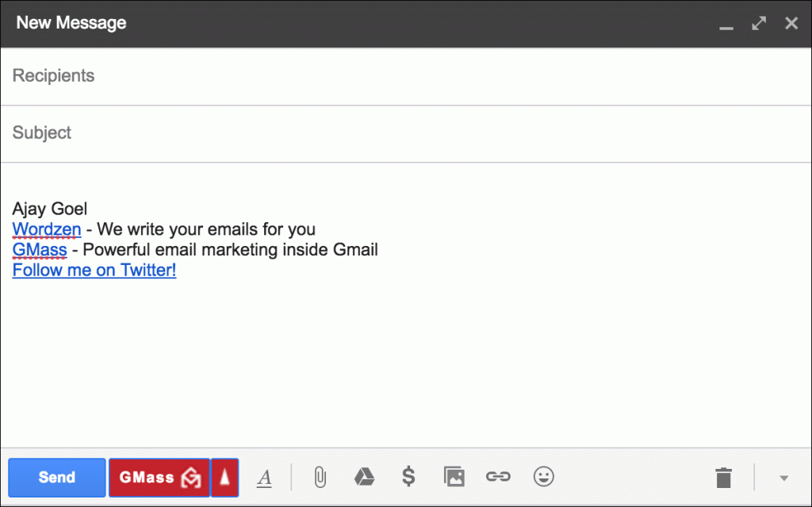Minimize the New Message window
Viewport: 812px width, 507px height.
(726, 25)
